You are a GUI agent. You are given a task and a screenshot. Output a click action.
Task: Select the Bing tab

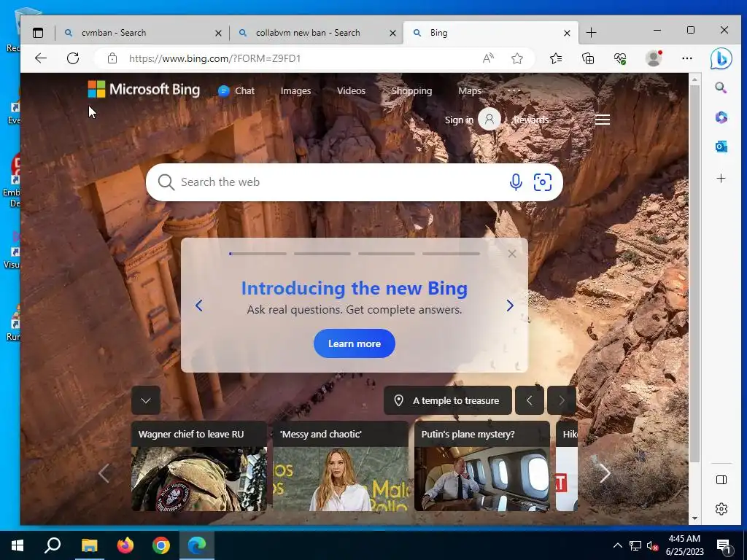[491, 33]
